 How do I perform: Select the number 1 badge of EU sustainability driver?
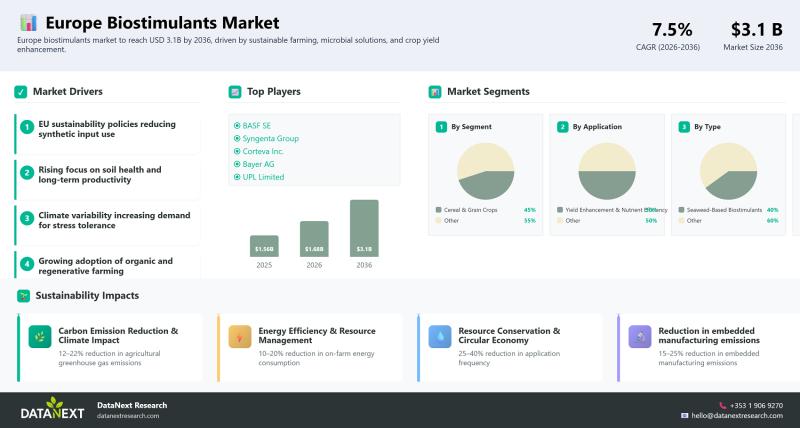coord(28,130)
